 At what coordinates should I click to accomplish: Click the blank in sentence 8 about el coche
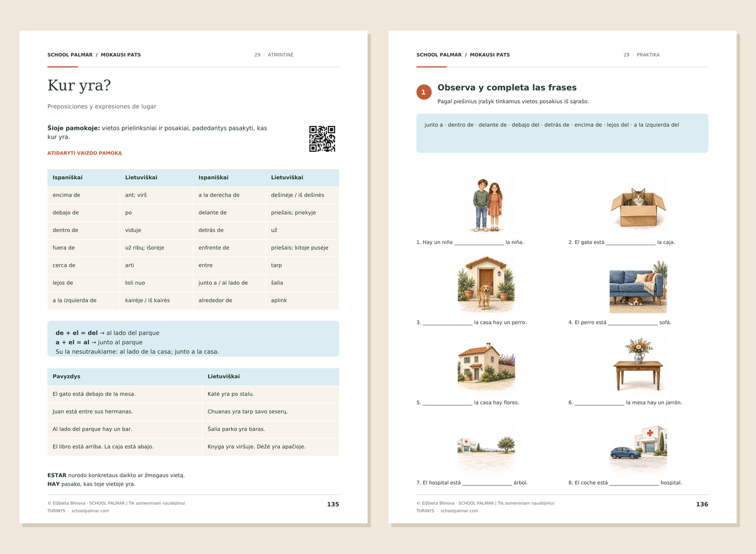pos(634,483)
